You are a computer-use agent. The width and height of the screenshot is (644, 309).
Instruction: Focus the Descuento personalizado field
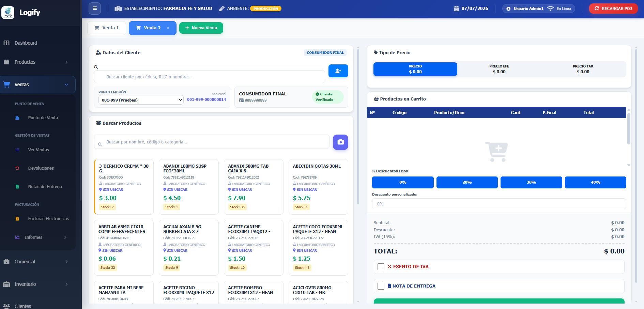[x=499, y=204]
